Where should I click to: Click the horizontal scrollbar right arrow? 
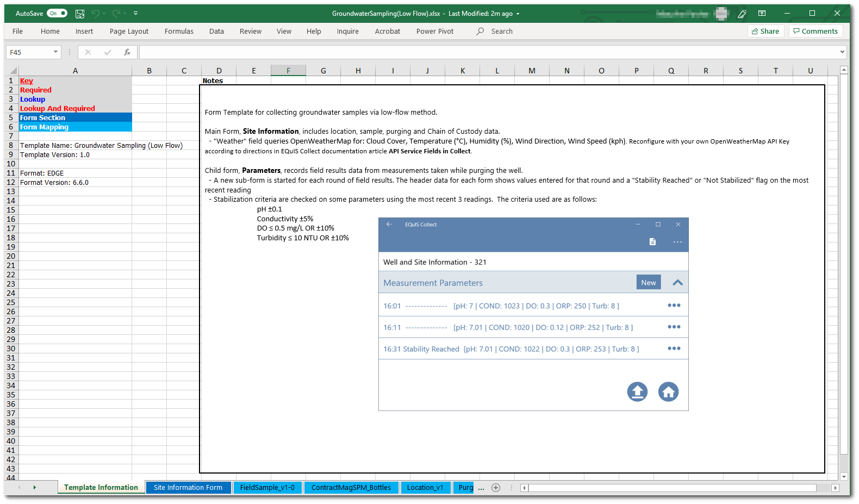836,488
